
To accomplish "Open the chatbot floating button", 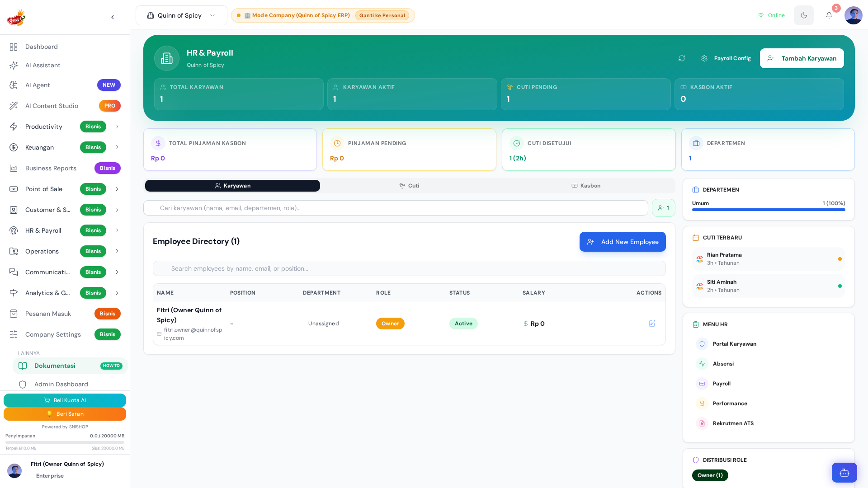I will tap(844, 473).
